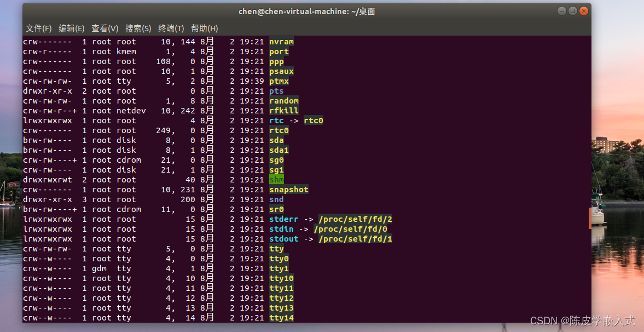644x332 pixels.
Task: Click the pts directory name
Action: point(276,91)
